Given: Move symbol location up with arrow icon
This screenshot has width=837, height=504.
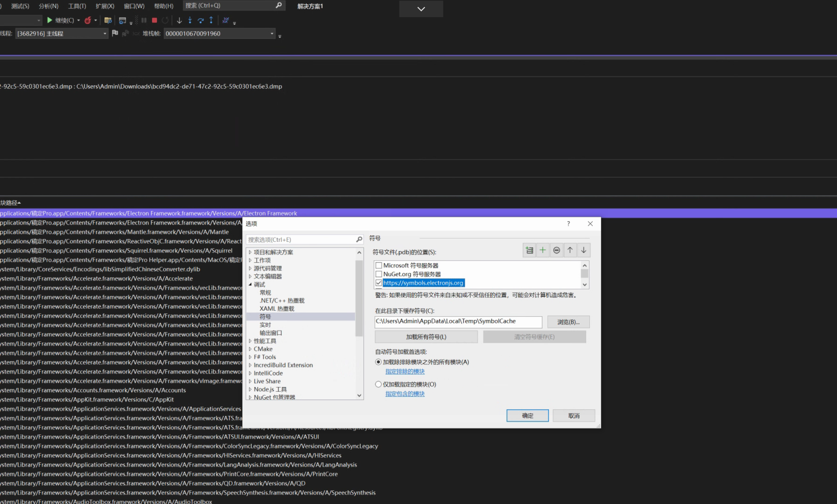Looking at the screenshot, I should pyautogui.click(x=570, y=250).
